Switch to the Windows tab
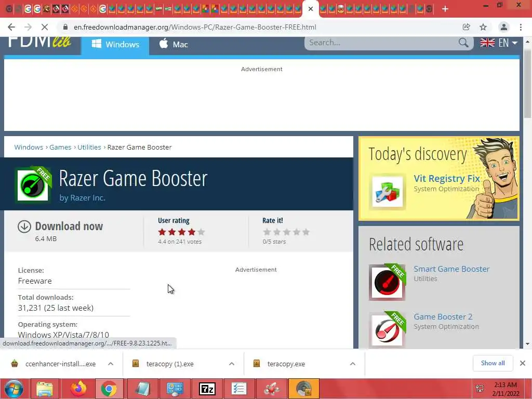Image resolution: width=532 pixels, height=399 pixels. 115,45
